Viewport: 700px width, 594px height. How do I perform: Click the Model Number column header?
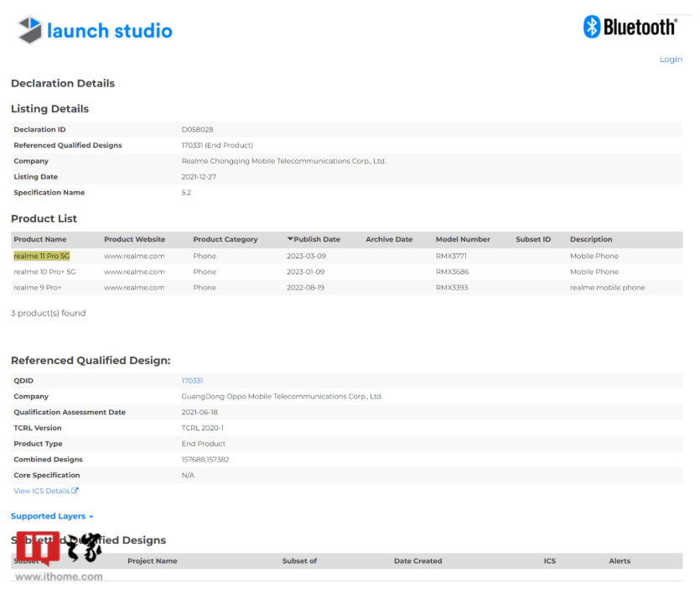pos(463,240)
